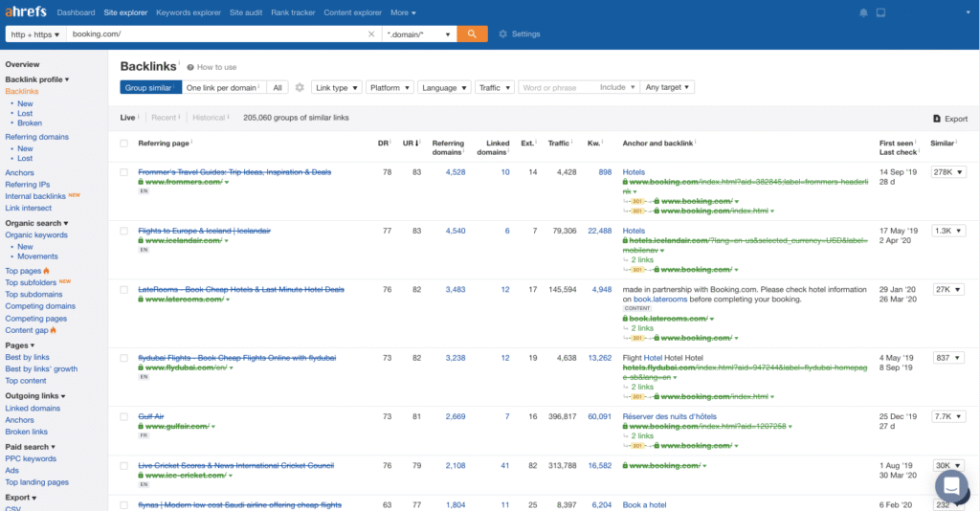Sort table by DR column
This screenshot has height=511, width=980.
pos(383,144)
